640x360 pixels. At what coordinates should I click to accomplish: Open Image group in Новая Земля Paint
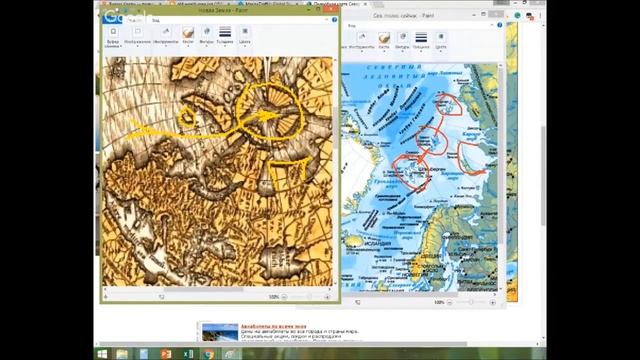tap(138, 37)
